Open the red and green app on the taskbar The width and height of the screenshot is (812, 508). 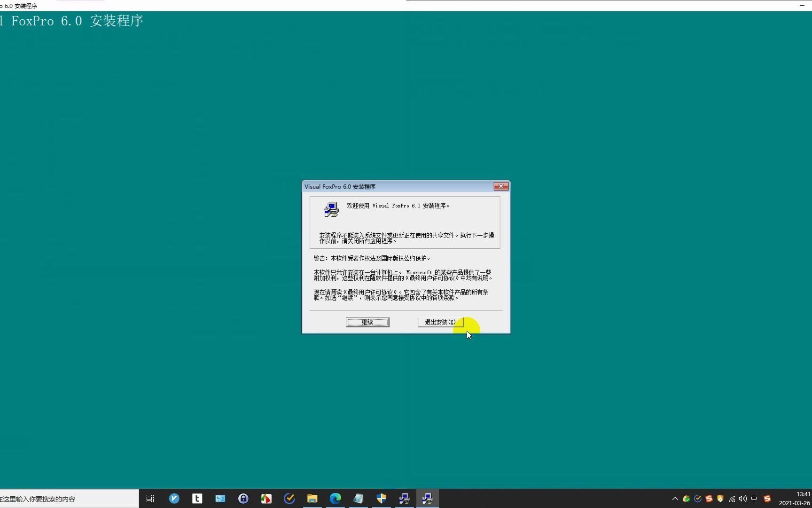(x=266, y=499)
